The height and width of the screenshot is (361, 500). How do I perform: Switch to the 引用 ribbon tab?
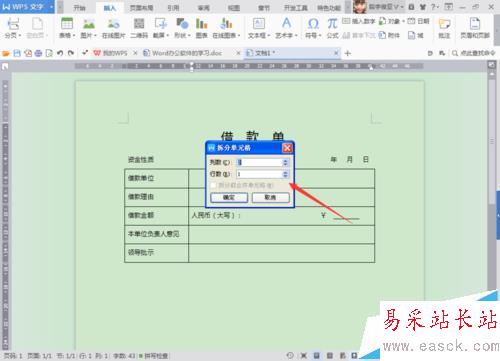click(x=173, y=8)
